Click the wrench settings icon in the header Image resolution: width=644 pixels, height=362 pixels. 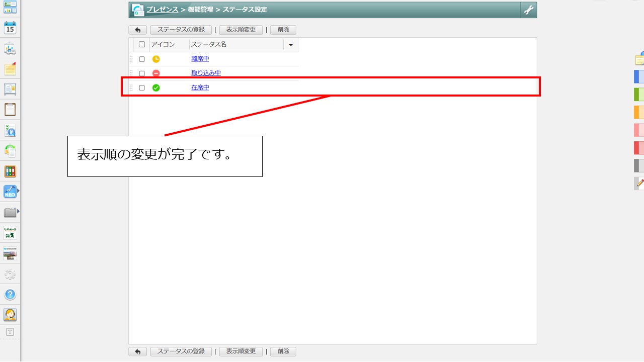(x=528, y=10)
